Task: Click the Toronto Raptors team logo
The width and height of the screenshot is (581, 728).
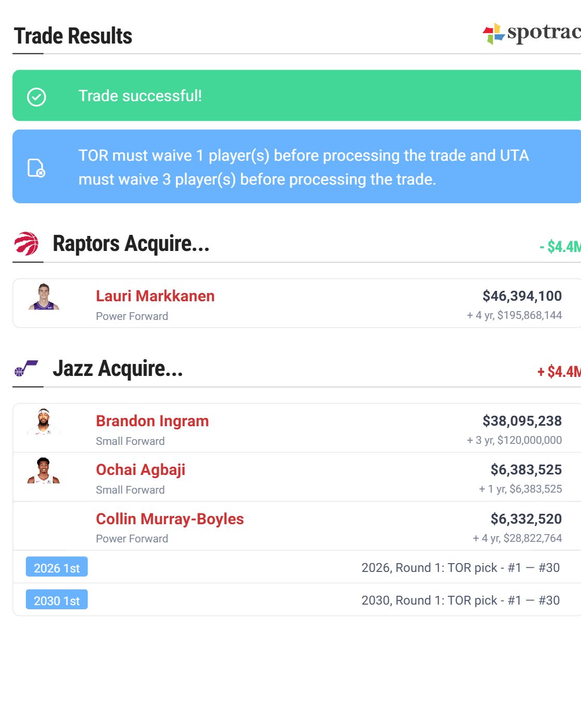Action: pos(26,244)
